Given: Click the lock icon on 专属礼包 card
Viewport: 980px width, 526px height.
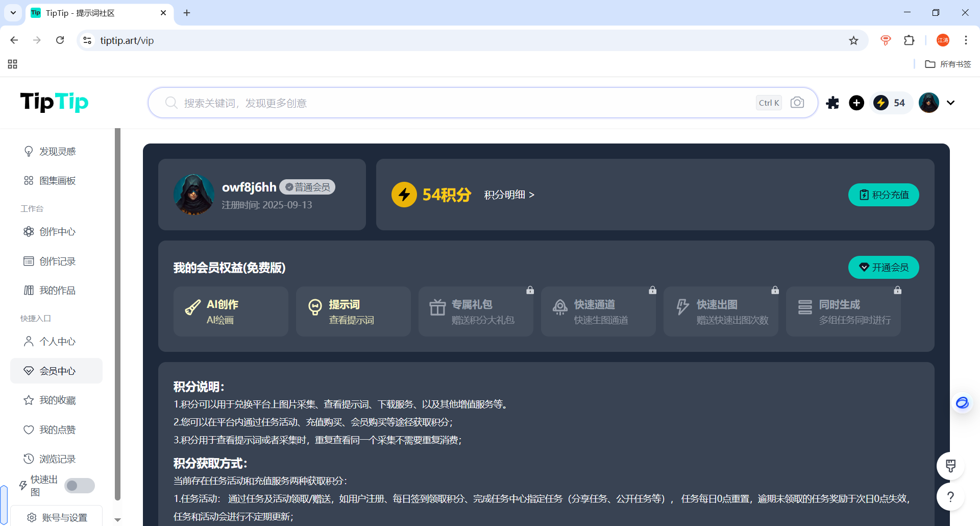Looking at the screenshot, I should pos(530,290).
